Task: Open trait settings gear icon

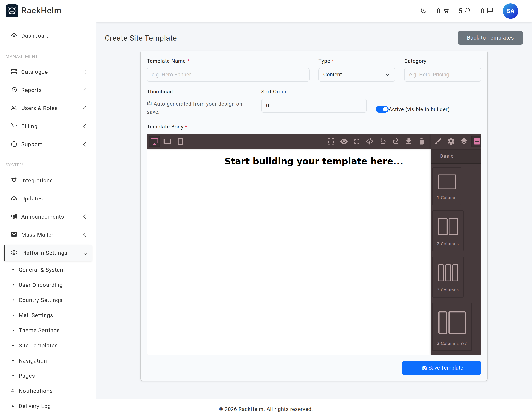Action: coord(451,141)
